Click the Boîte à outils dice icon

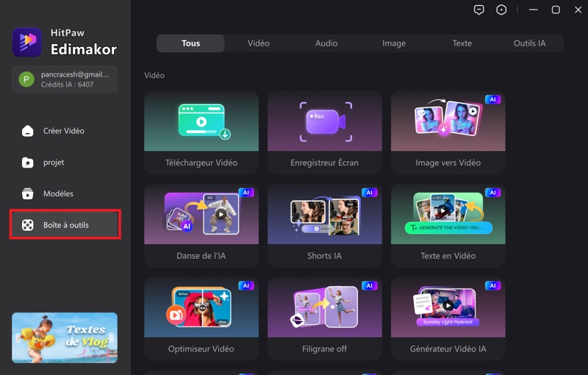pos(28,225)
